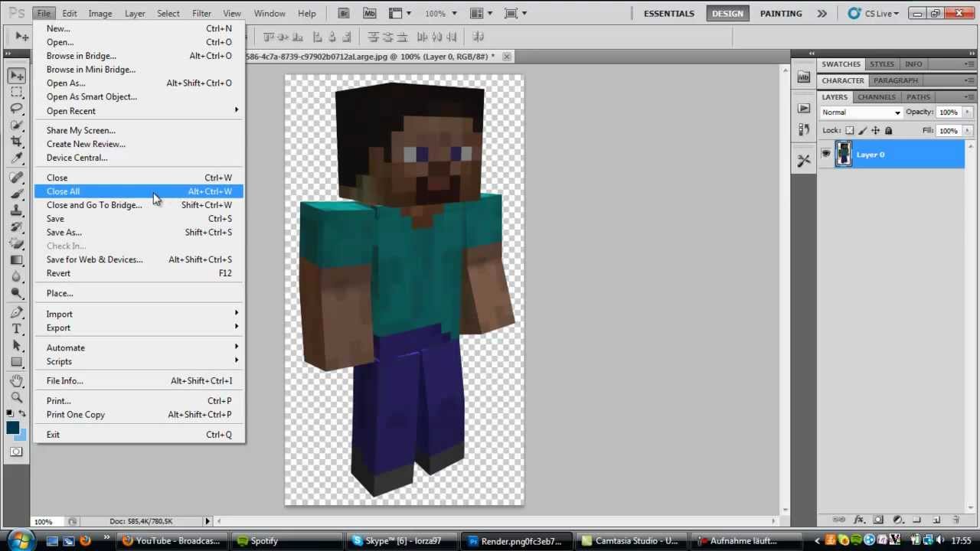Viewport: 980px width, 551px height.
Task: Toggle Layer 0 visibility eye
Action: point(825,154)
